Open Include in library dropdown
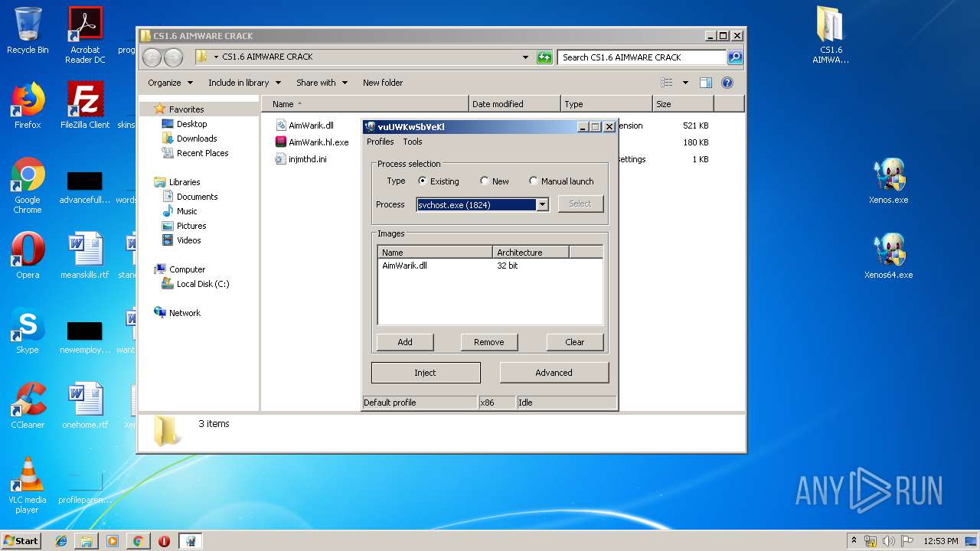The image size is (980, 551). tap(244, 83)
